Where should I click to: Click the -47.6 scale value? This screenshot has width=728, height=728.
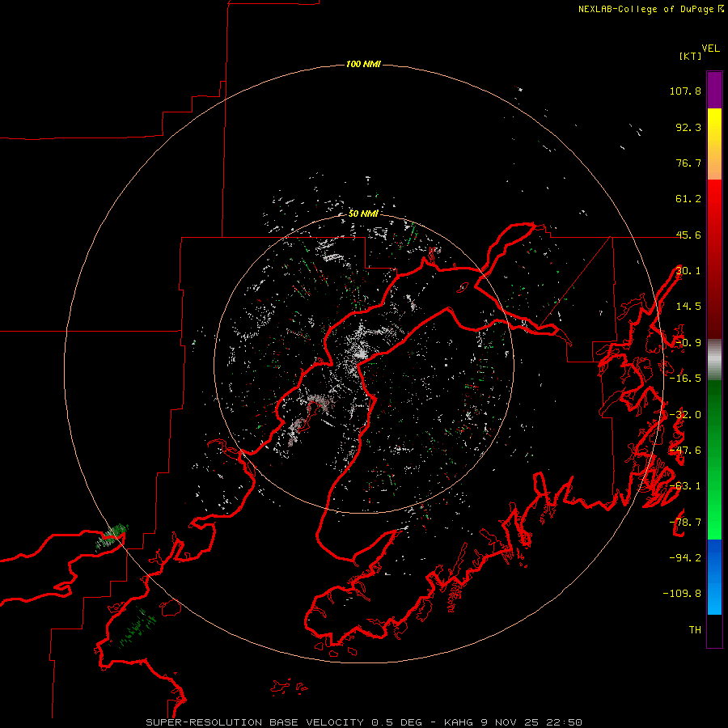click(685, 451)
